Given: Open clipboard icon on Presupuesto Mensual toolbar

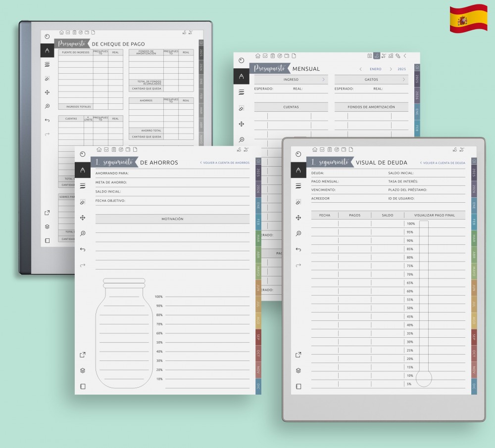Looking at the screenshot, I should click(x=272, y=56).
